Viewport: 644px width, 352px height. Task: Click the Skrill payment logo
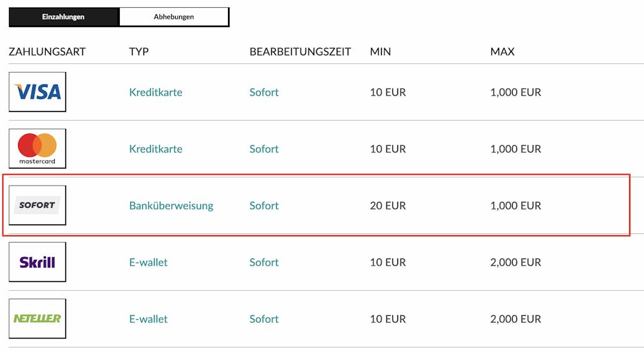coord(37,262)
